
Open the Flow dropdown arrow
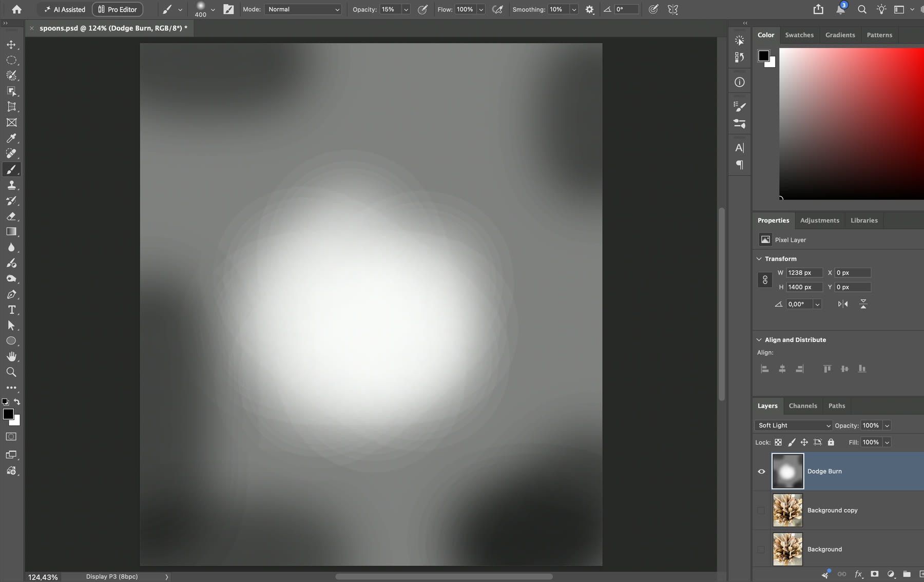[x=481, y=9]
